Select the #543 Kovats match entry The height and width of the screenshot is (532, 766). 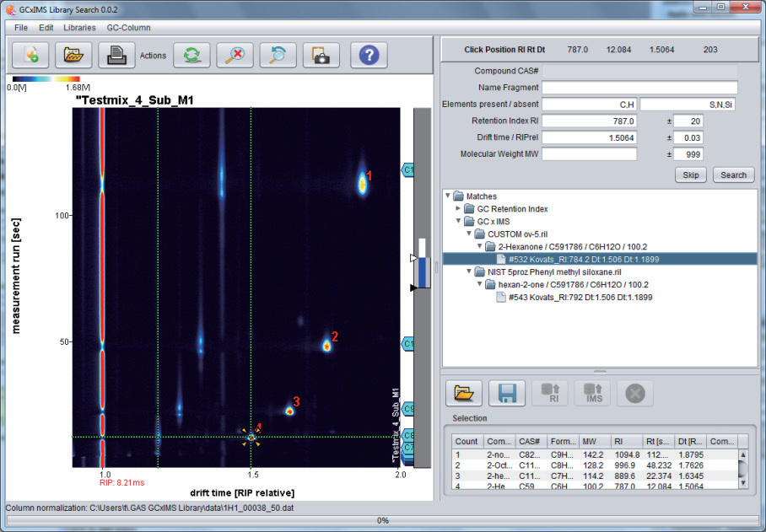579,297
